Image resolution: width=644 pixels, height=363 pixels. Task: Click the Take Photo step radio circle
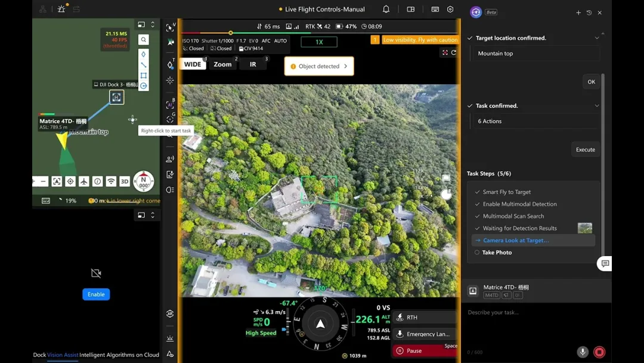pyautogui.click(x=477, y=253)
